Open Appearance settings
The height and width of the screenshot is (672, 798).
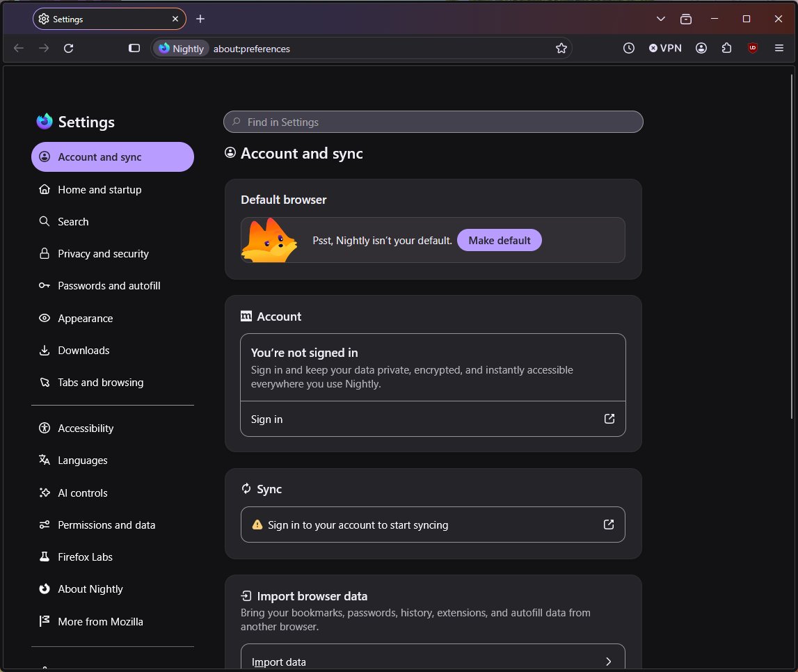coord(113,318)
